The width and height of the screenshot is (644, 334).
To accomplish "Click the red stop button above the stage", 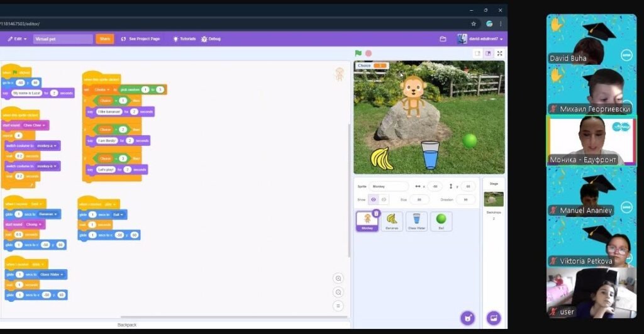I will tap(369, 53).
